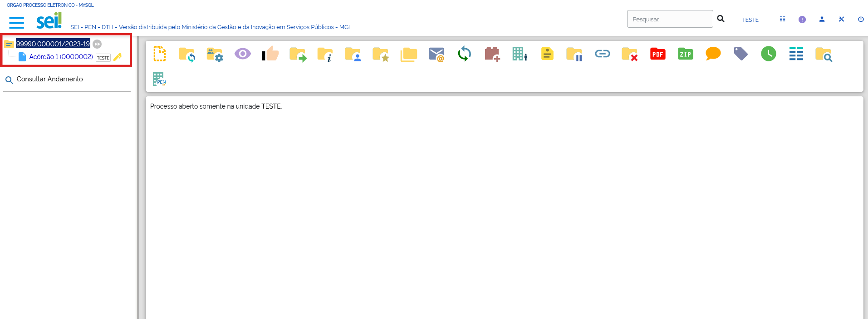Open Consultar/Alterar Processo folder-gear icon
Viewport: 868px width, 319px height.
pos(215,55)
